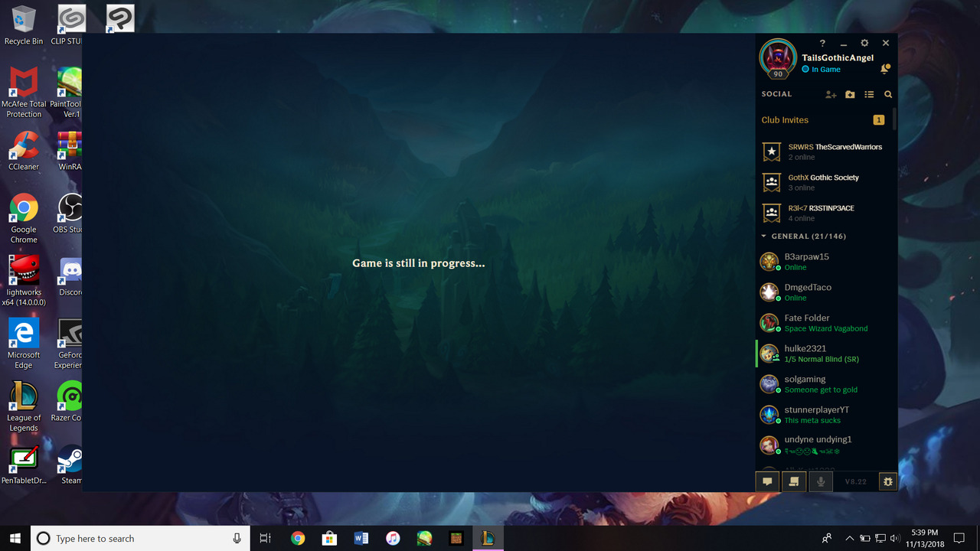Click the bug report icon
Image resolution: width=980 pixels, height=551 pixels.
pos(887,481)
